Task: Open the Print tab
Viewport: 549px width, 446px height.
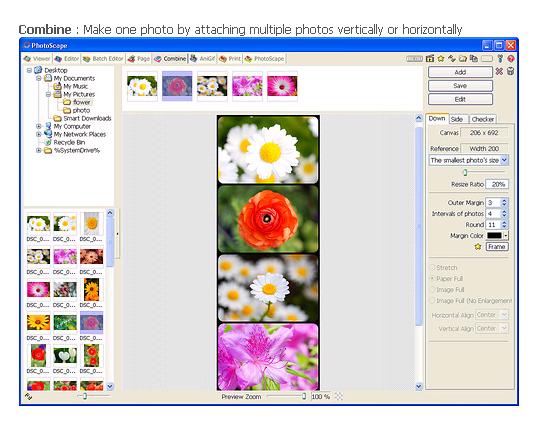Action: [230, 59]
